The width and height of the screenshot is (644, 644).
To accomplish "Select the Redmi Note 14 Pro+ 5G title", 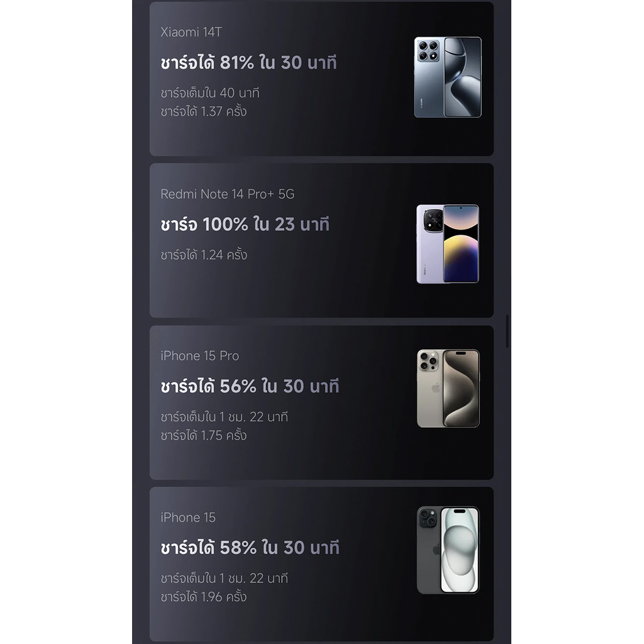I will click(x=227, y=194).
